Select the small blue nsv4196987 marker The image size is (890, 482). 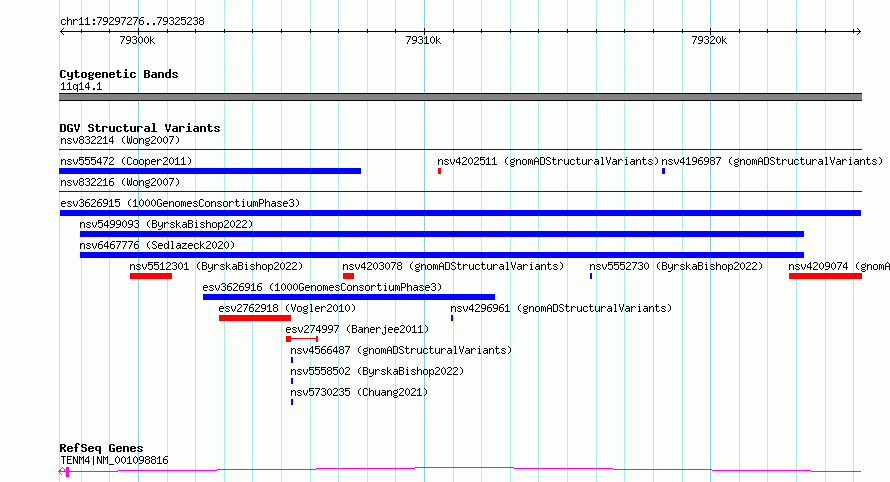click(x=664, y=171)
